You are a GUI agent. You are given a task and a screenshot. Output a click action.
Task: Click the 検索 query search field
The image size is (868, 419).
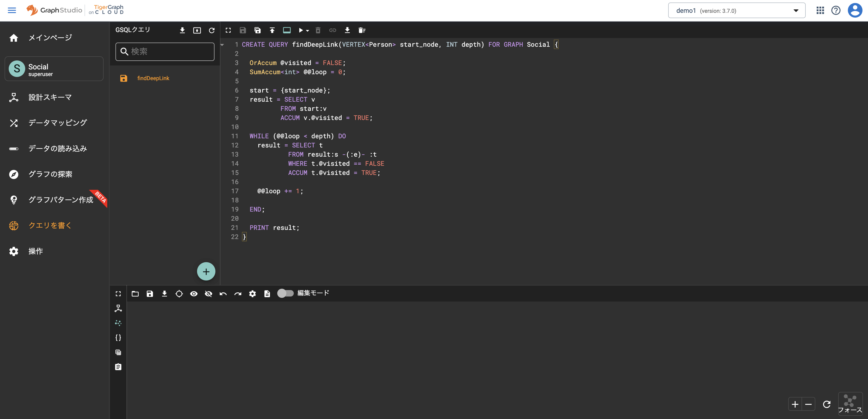pos(165,52)
